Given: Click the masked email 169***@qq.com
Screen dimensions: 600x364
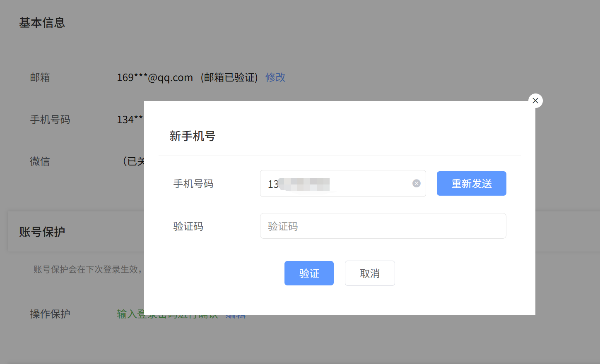Looking at the screenshot, I should (154, 77).
